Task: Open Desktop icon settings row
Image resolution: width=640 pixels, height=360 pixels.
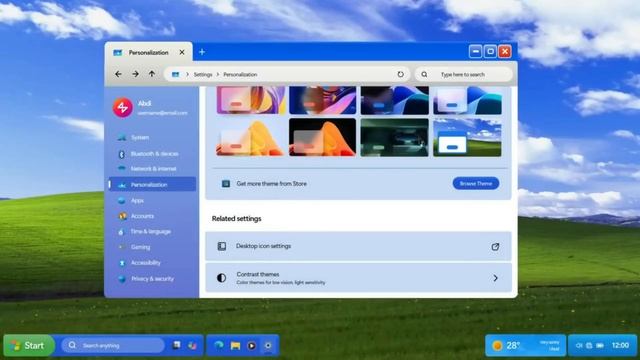Action: (358, 246)
